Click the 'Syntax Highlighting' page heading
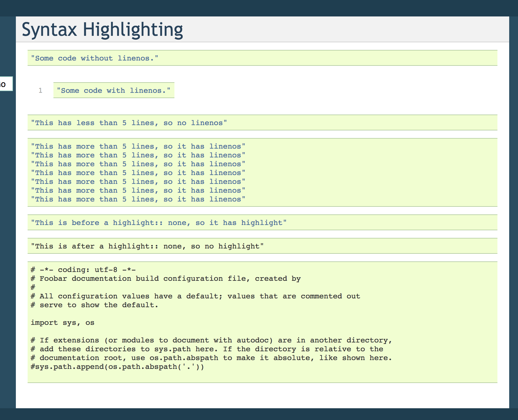 point(102,29)
